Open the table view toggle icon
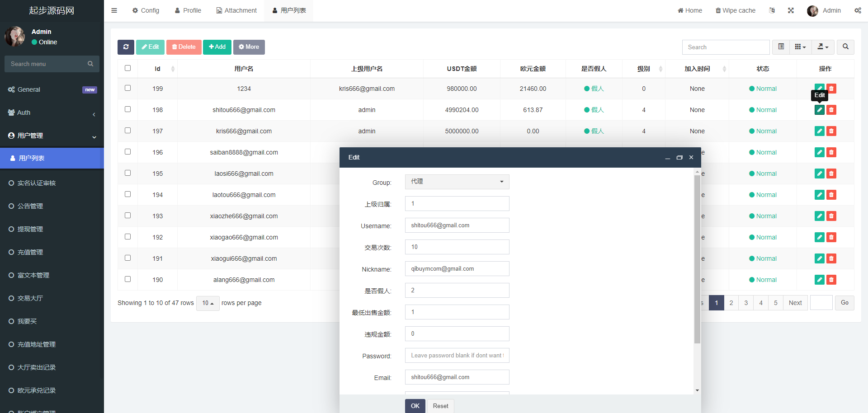Screen dimensions: 868x413 [781, 47]
